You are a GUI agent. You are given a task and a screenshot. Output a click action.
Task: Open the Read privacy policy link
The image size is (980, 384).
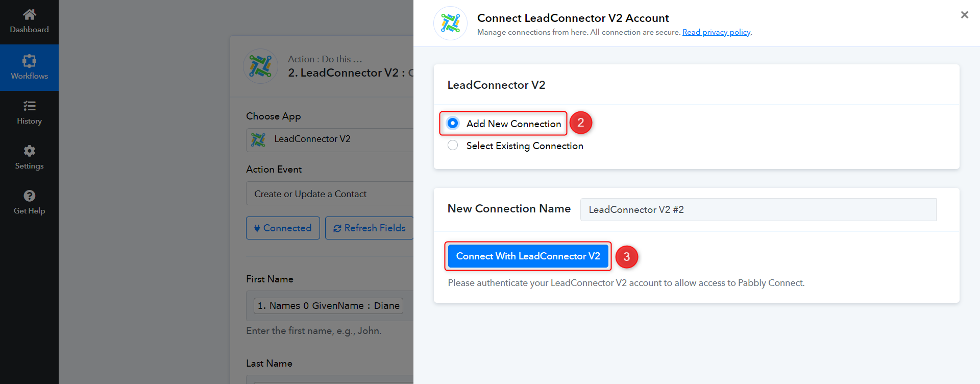coord(717,32)
